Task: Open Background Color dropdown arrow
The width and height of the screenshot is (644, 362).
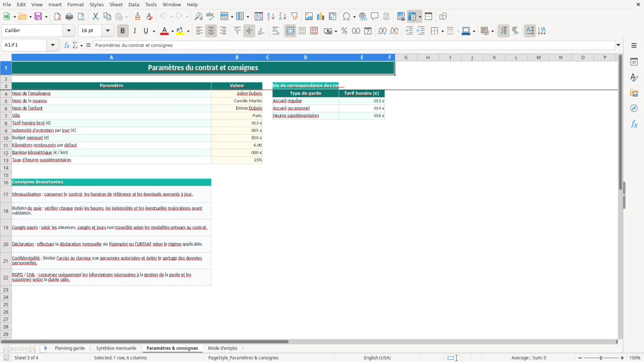Action: pyautogui.click(x=188, y=31)
